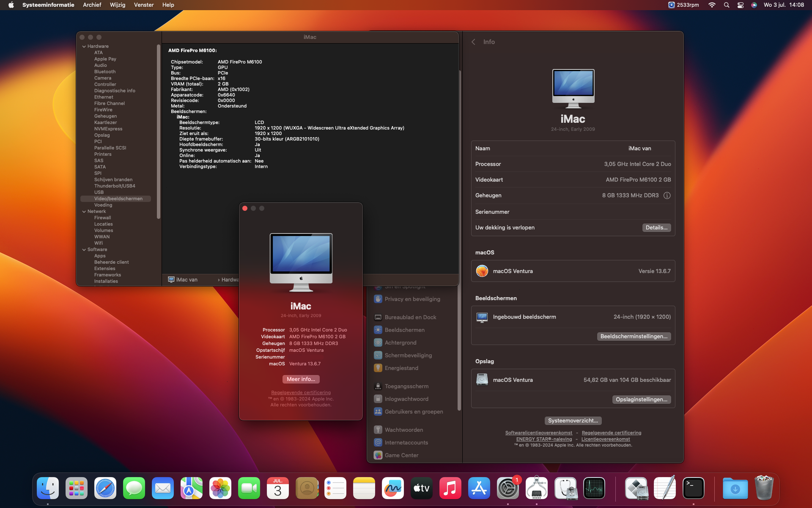Viewport: 812px width, 508px height.
Task: Collapse the Hardware section in sidebar
Action: pos(84,47)
